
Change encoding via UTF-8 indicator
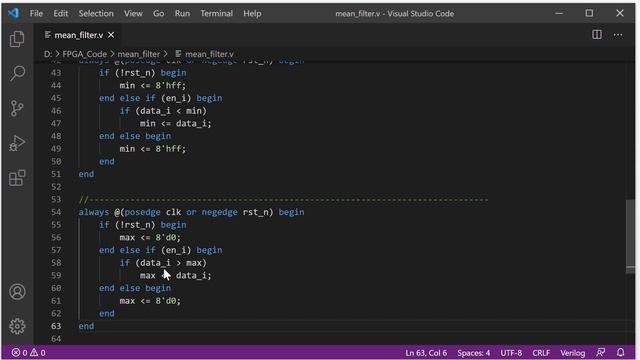point(511,353)
